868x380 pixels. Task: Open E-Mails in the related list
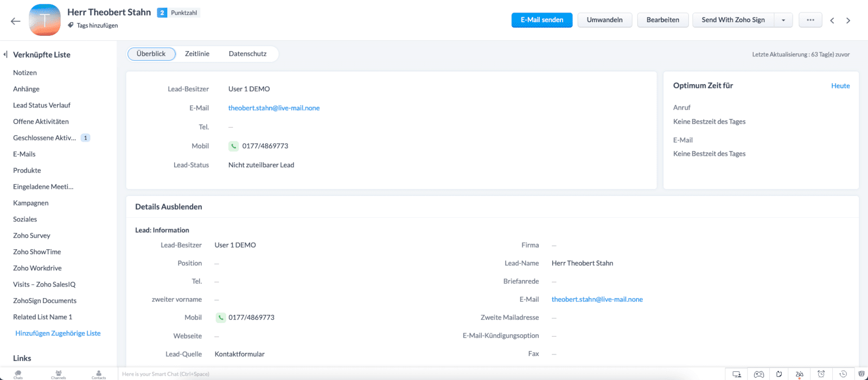point(24,154)
